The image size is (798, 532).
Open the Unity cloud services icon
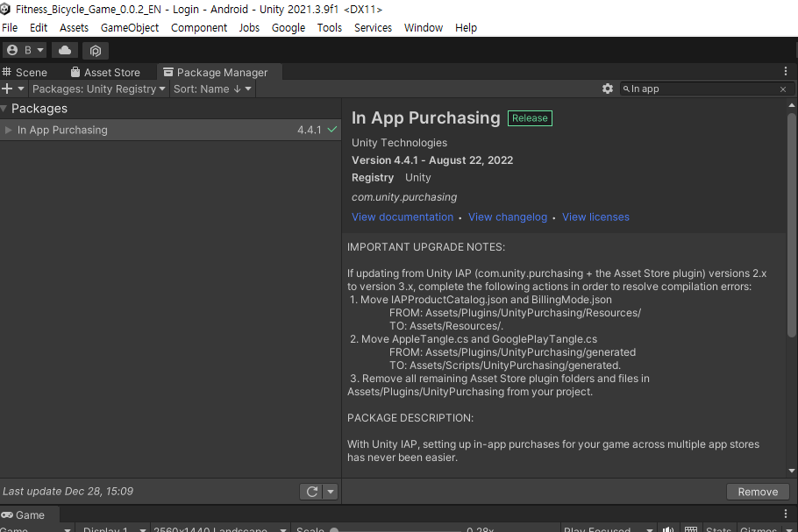(65, 50)
